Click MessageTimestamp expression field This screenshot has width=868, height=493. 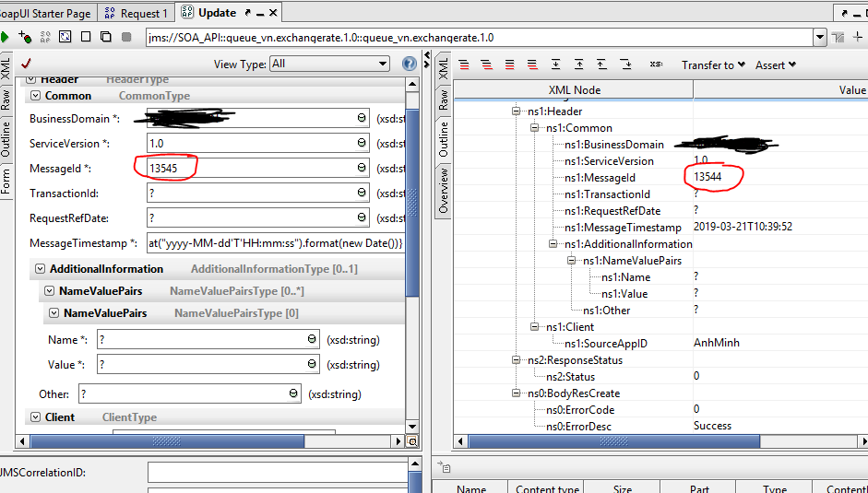tap(276, 243)
